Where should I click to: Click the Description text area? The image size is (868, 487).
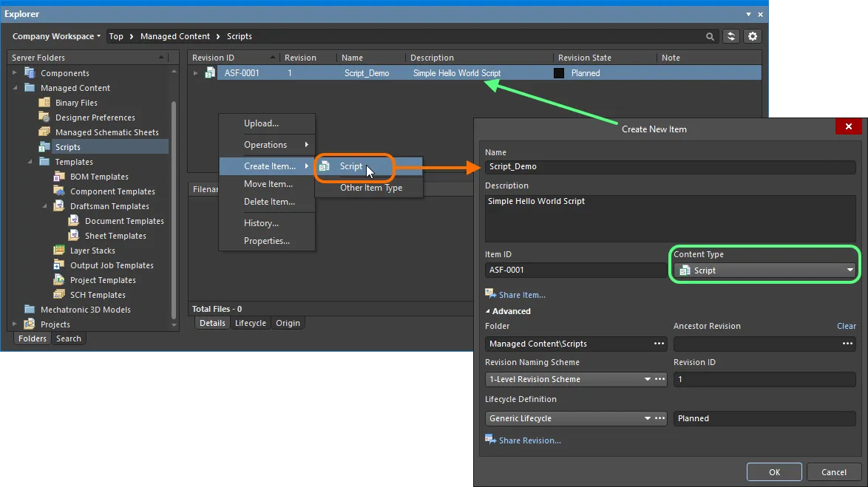coord(671,218)
